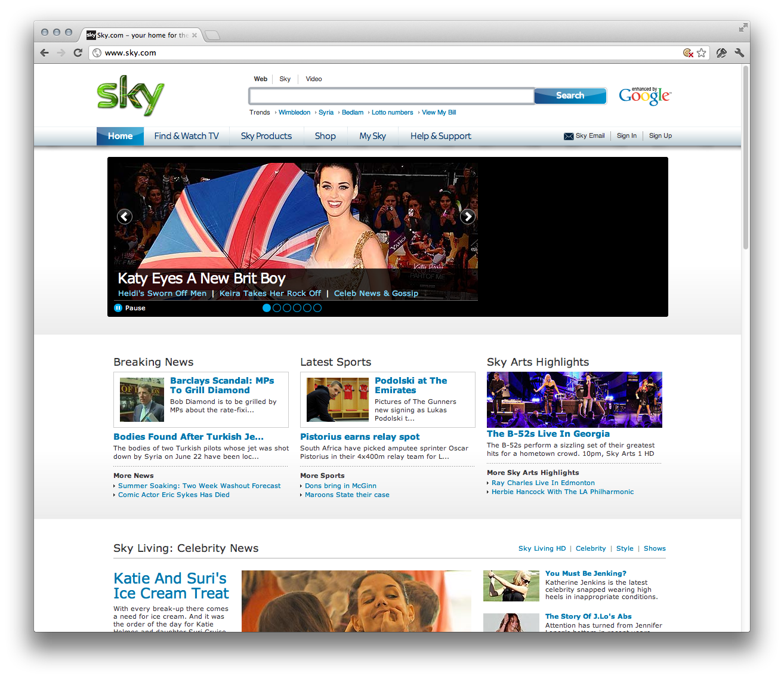Open the Help & Support menu
Image resolution: width=784 pixels, height=679 pixels.
tap(441, 136)
